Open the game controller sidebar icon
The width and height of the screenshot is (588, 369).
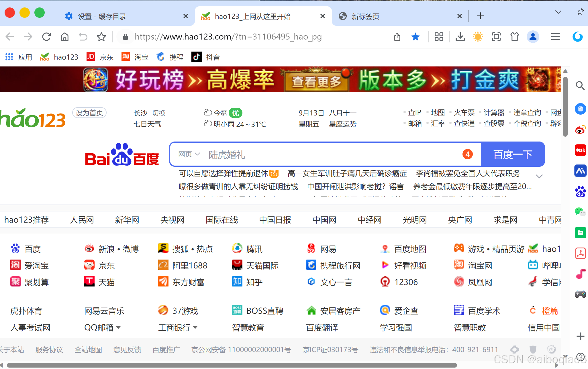(581, 294)
